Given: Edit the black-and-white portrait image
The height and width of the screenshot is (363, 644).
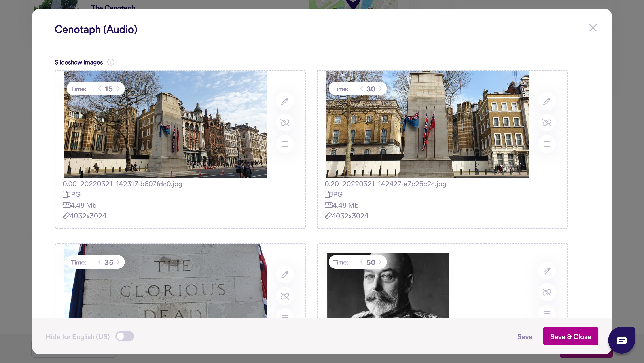Looking at the screenshot, I should point(547,271).
